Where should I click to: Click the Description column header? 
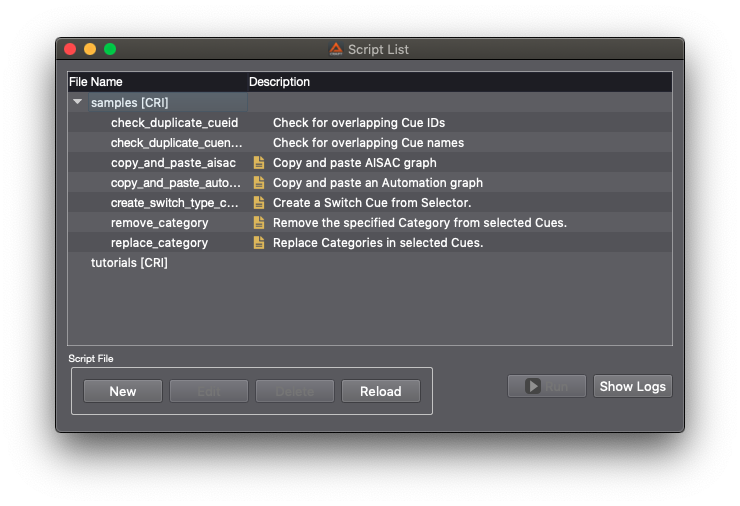tap(280, 82)
